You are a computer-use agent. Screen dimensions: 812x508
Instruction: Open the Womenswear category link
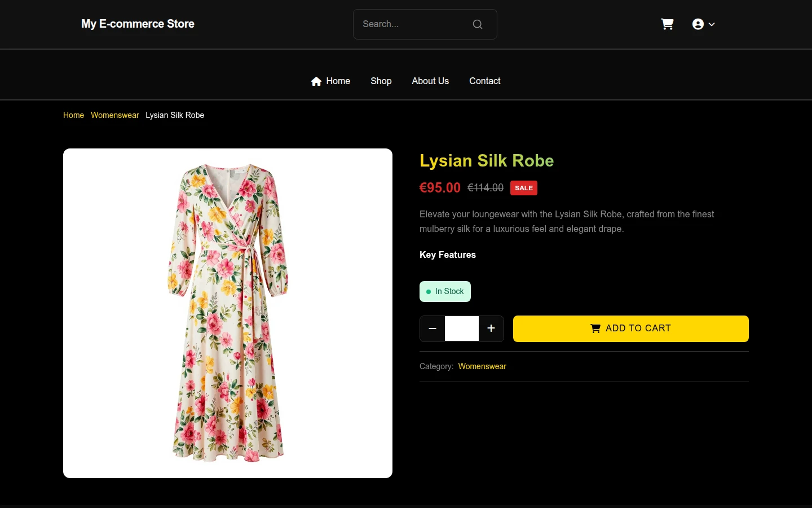tap(482, 366)
